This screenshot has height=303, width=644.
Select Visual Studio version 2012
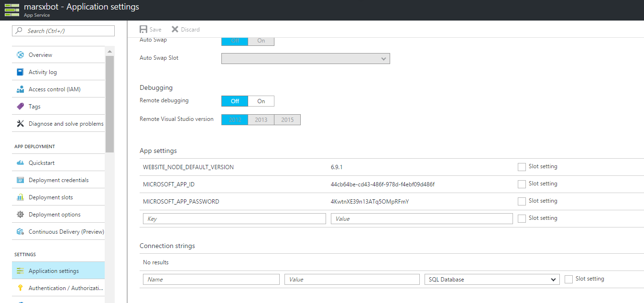(235, 120)
